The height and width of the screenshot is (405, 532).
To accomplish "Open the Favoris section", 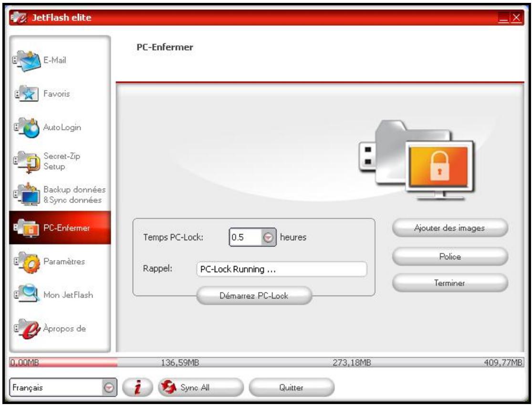I will tap(60, 94).
